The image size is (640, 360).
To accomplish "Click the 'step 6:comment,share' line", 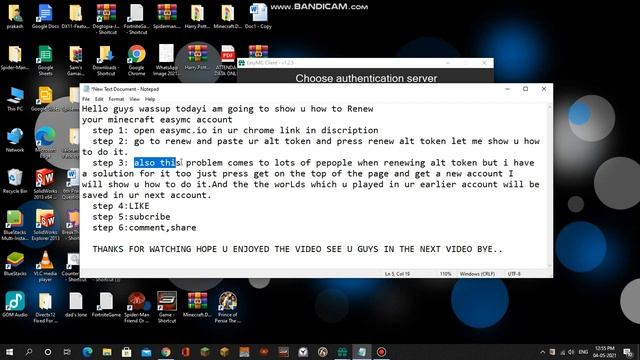I will [144, 227].
